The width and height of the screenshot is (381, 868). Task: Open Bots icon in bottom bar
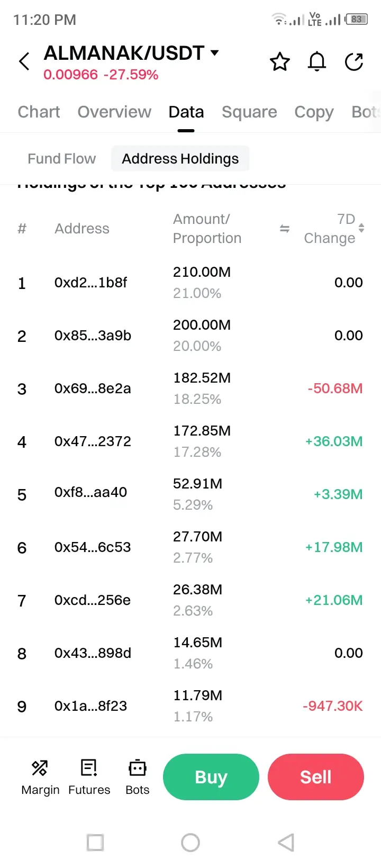138,777
